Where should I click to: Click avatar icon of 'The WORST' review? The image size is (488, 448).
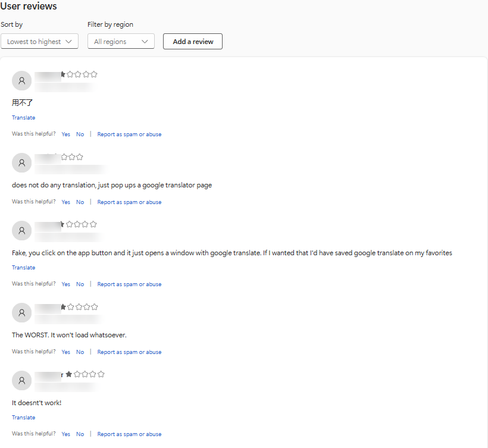22,313
